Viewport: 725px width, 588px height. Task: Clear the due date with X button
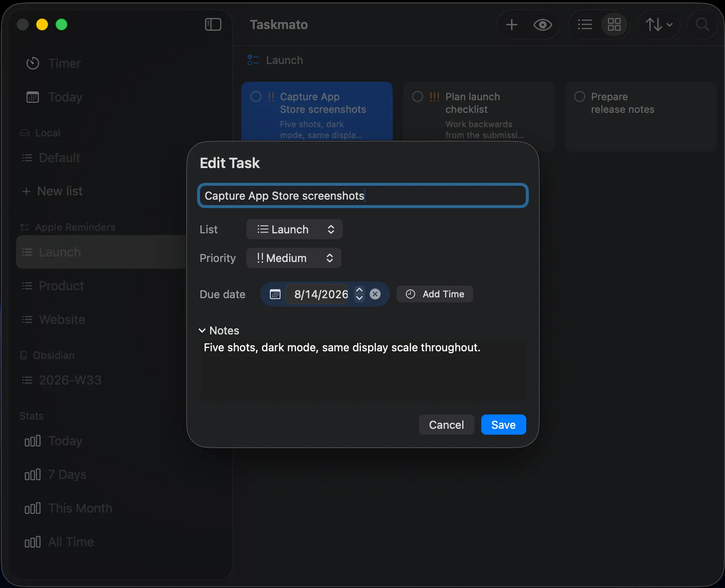pyautogui.click(x=375, y=294)
